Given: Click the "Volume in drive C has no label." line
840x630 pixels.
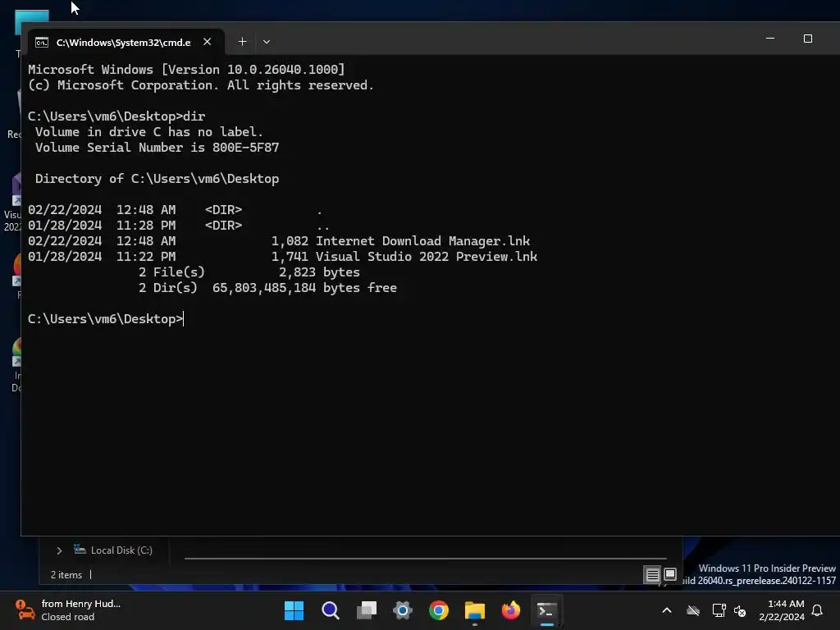Looking at the screenshot, I should pos(149,132).
